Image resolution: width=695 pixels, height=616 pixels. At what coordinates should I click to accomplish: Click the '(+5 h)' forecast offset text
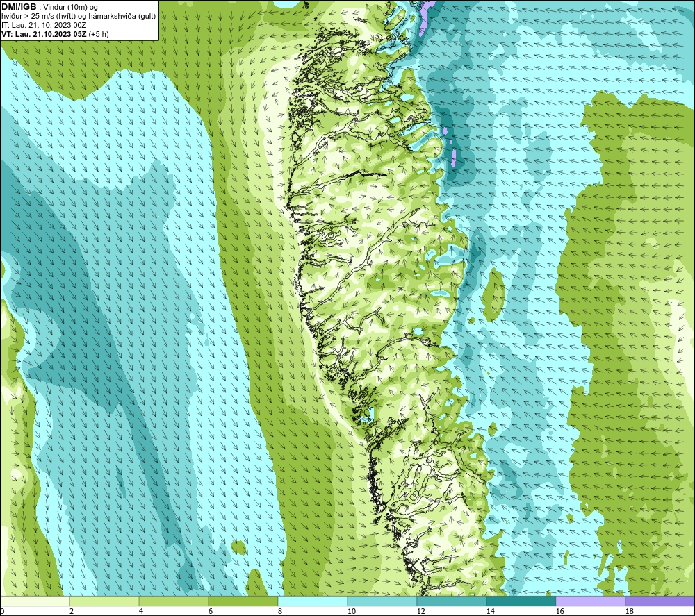(99, 34)
